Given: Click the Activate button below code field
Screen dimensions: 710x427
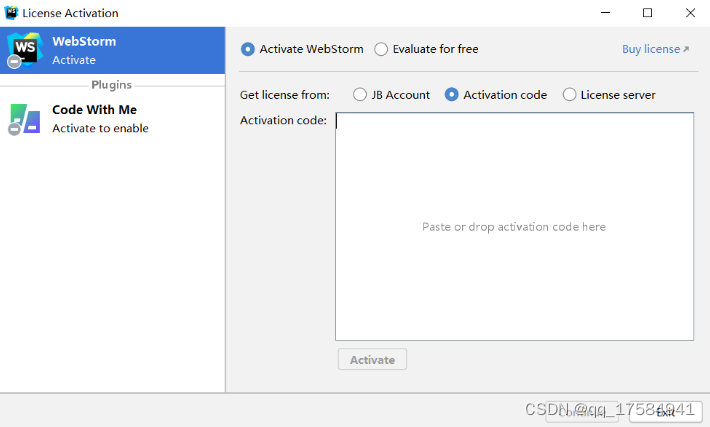Looking at the screenshot, I should pos(372,360).
